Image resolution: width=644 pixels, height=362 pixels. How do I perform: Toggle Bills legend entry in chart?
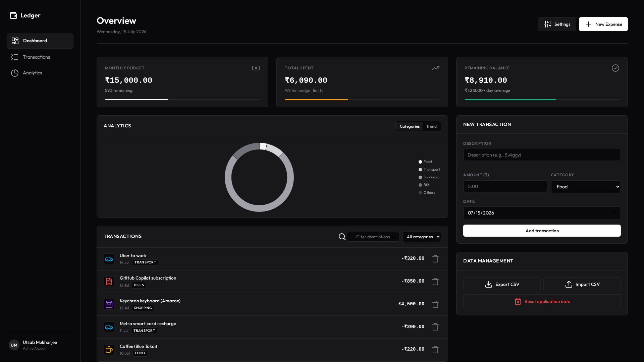[x=424, y=185]
